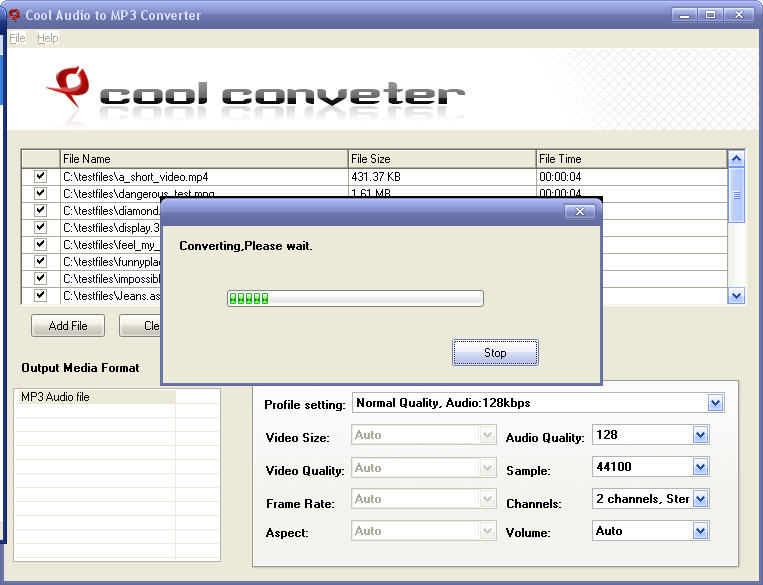Screen dimensions: 763x585
Task: Open the Volume dropdown
Action: point(700,531)
